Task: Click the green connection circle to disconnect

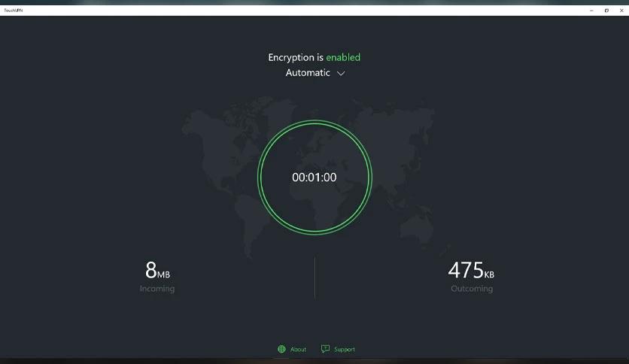Action: pos(314,177)
